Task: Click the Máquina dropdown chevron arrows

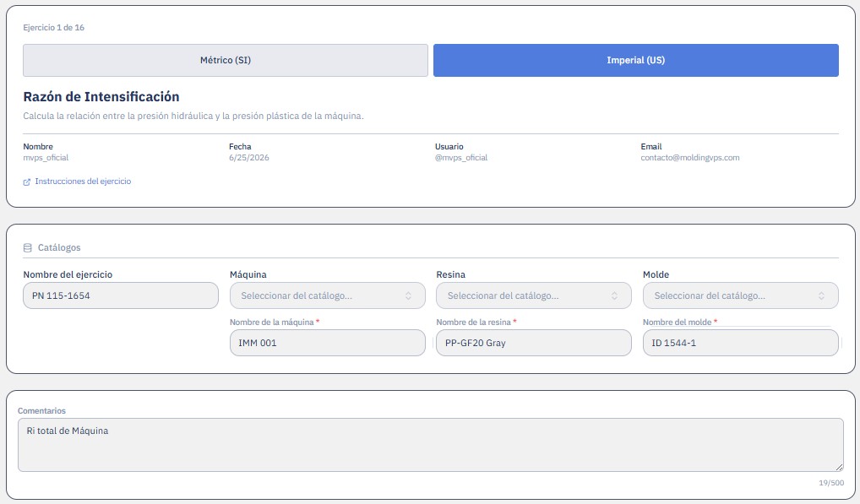Action: [409, 295]
